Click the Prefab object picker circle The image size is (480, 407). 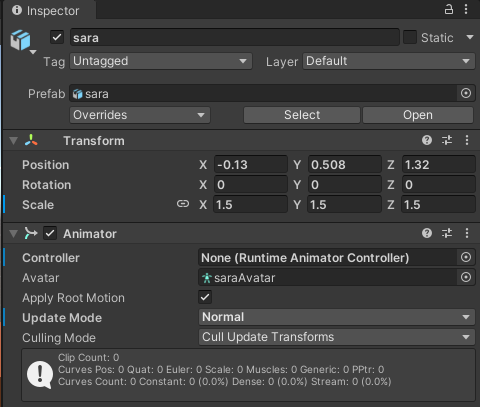coord(466,93)
